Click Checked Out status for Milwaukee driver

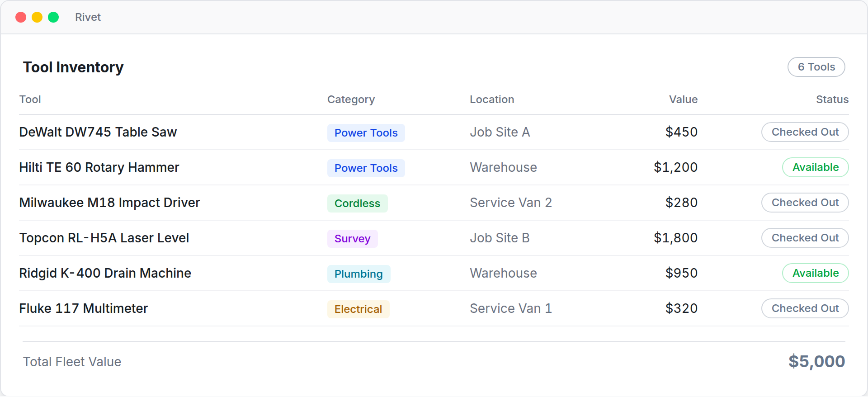click(x=805, y=203)
